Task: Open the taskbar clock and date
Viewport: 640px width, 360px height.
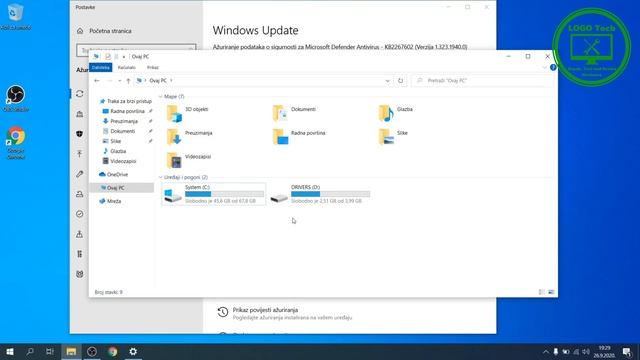Action: coord(604,352)
